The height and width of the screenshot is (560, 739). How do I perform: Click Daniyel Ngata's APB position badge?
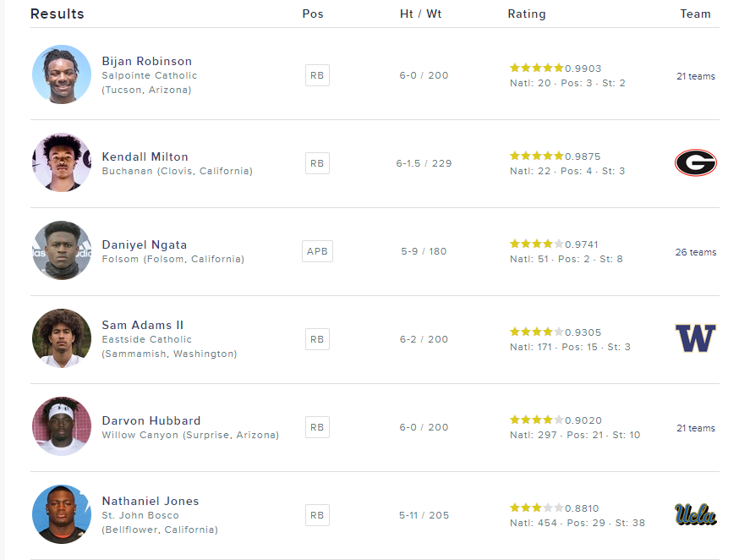tap(317, 251)
